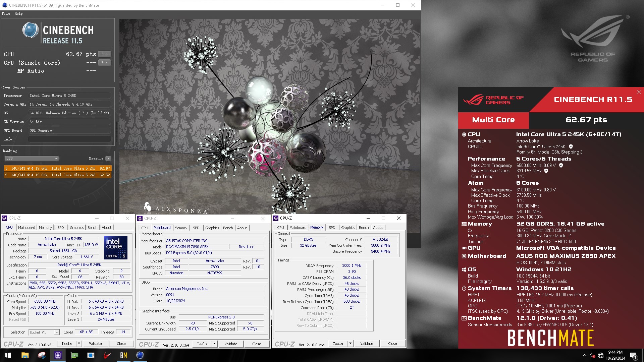644x362 pixels.
Task: Click the Multi Core label in BenchMate
Action: pyautogui.click(x=493, y=120)
